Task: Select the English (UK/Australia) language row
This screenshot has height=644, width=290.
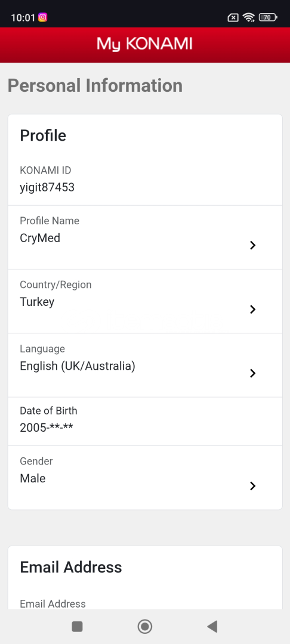Action: (145, 365)
